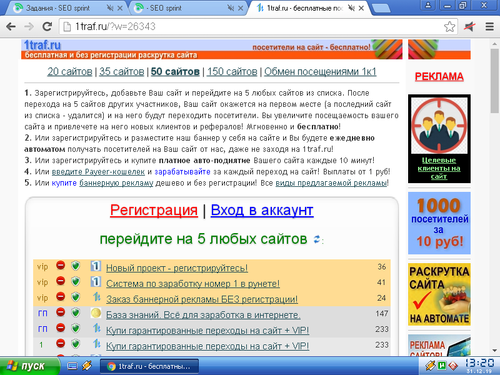
Task: Click red minus icon in 'Заказ баннерной рекламы' row
Action: click(x=60, y=297)
